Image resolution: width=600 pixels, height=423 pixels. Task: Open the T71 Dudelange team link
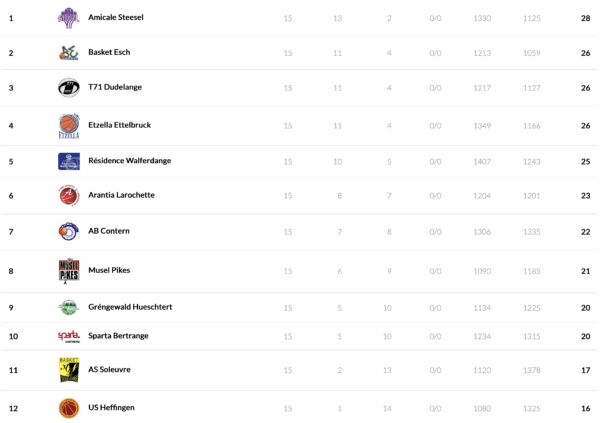115,88
